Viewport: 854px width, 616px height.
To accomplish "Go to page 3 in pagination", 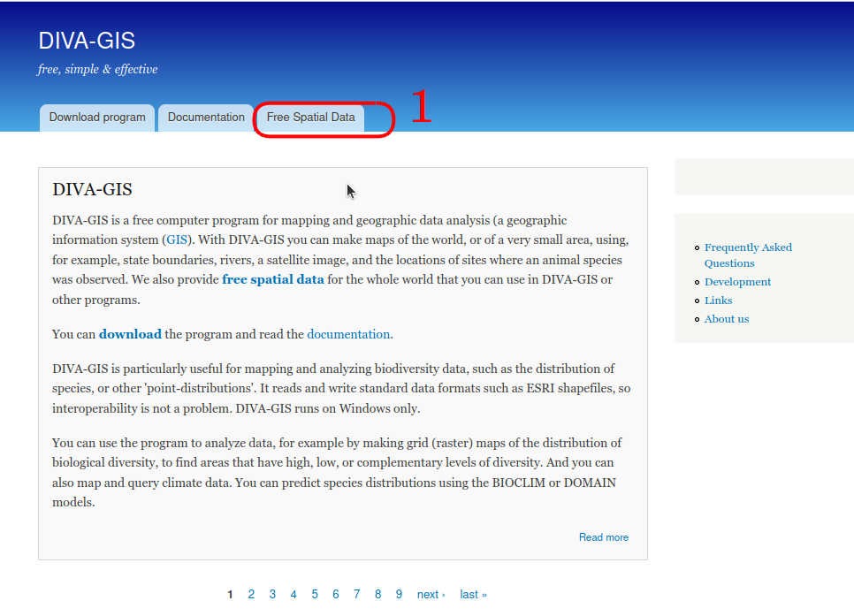I will coord(272,594).
